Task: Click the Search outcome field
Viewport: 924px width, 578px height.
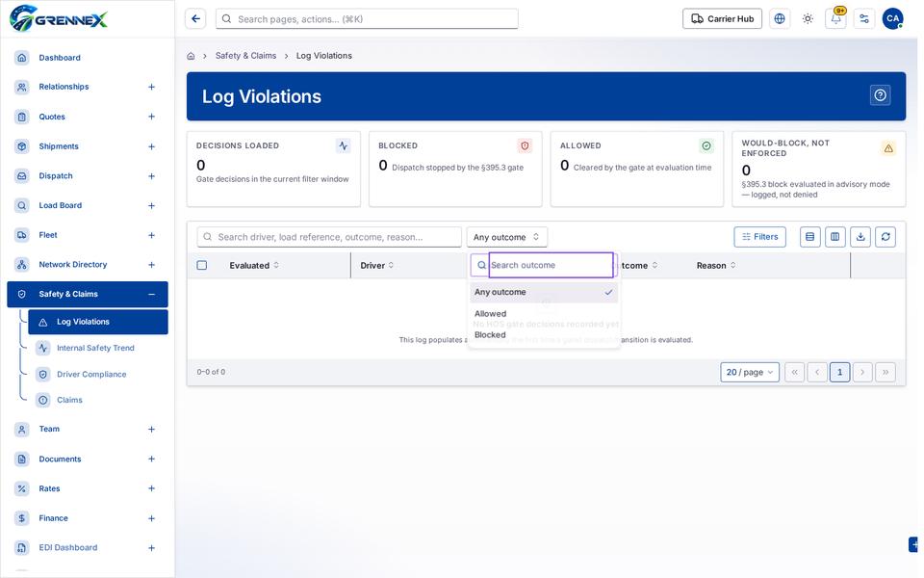Action: coord(551,265)
